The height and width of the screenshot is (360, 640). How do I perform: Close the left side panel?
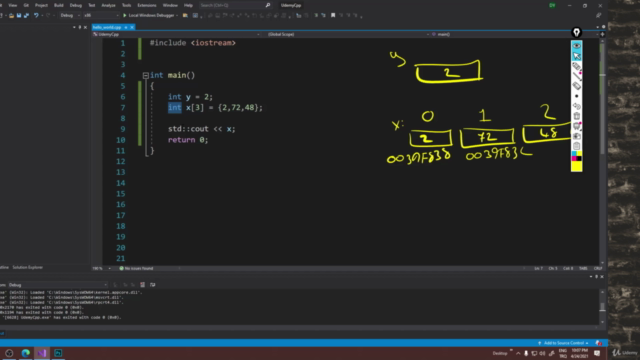point(85,27)
